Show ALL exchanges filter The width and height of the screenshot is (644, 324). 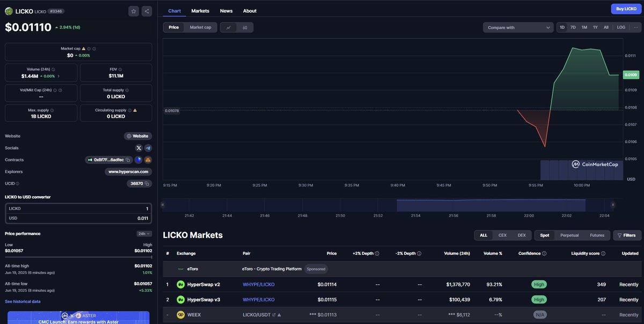pyautogui.click(x=484, y=235)
